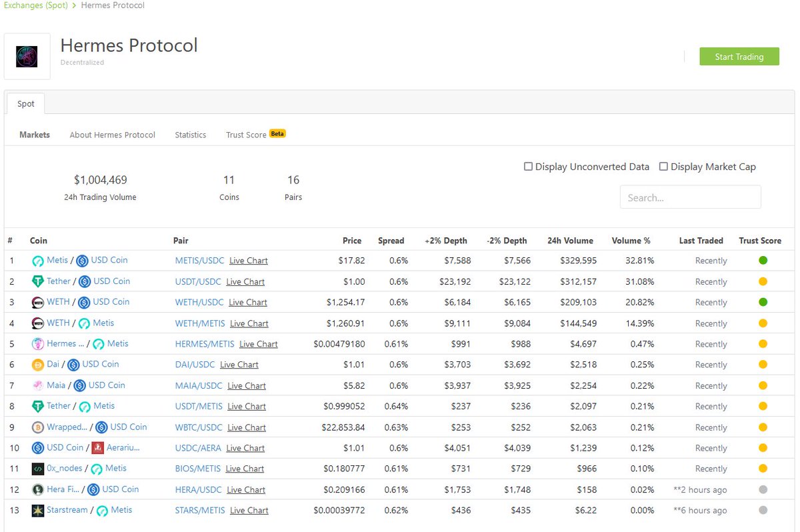The height and width of the screenshot is (532, 800).
Task: Click the Hermes coin icon in row 5
Action: point(38,344)
